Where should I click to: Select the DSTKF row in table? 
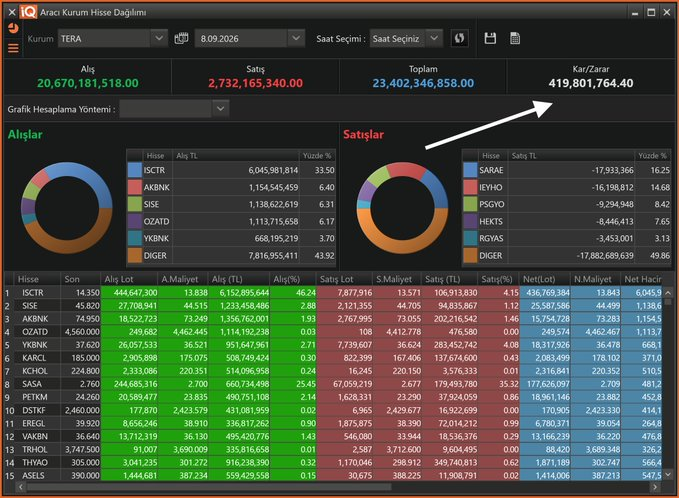tap(333, 410)
